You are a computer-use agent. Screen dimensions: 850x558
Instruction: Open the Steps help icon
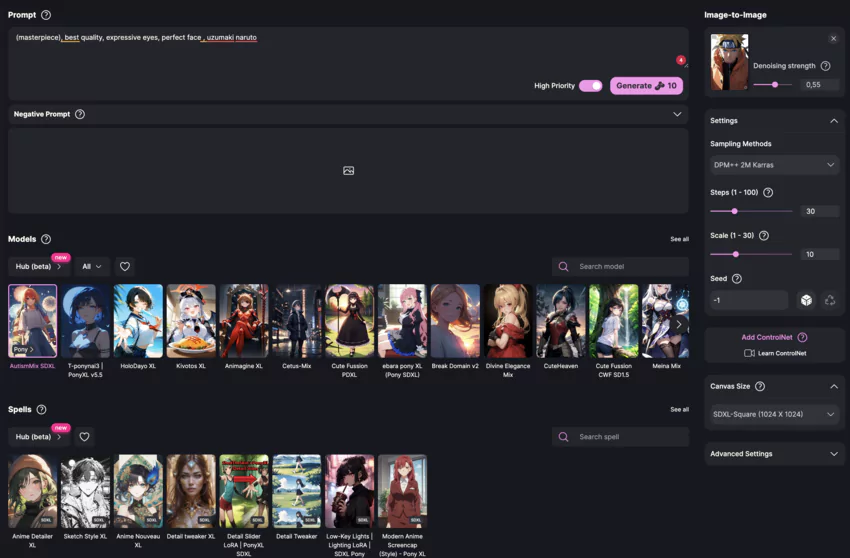click(768, 193)
